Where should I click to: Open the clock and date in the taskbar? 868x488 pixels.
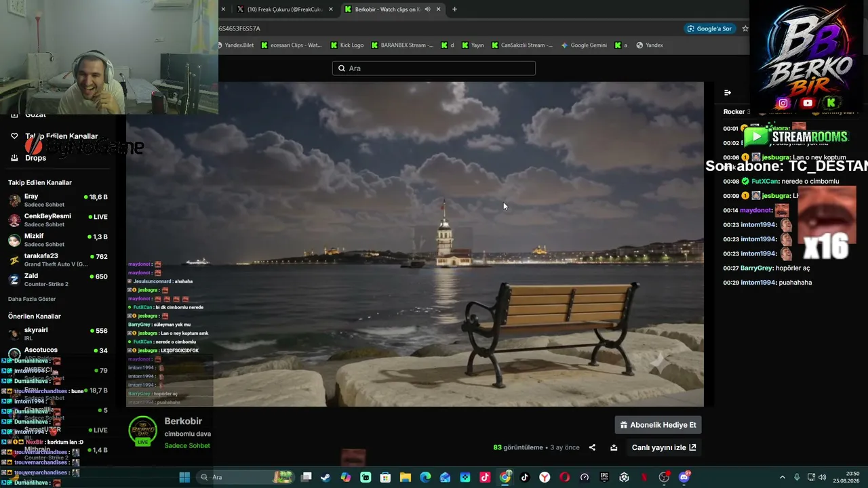coord(847,477)
